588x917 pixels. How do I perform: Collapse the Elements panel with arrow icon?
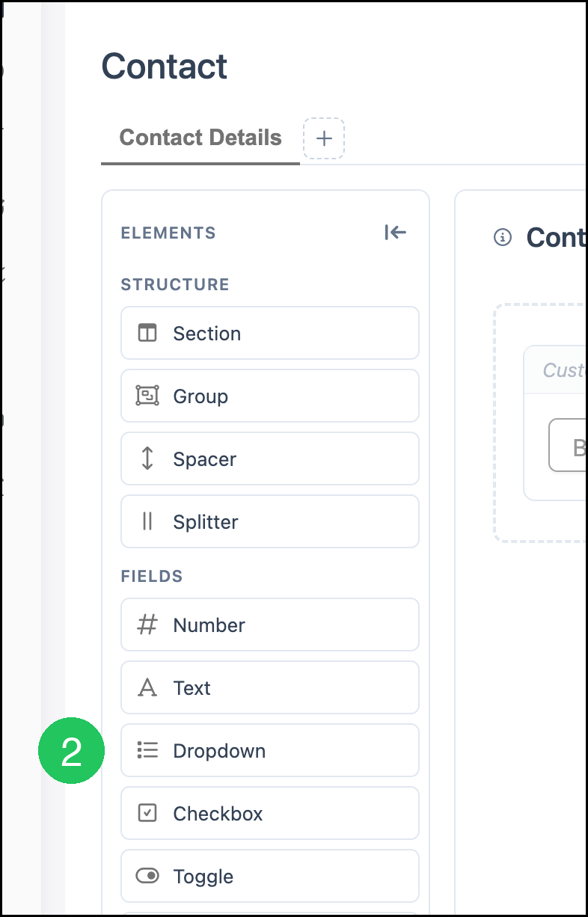click(395, 233)
